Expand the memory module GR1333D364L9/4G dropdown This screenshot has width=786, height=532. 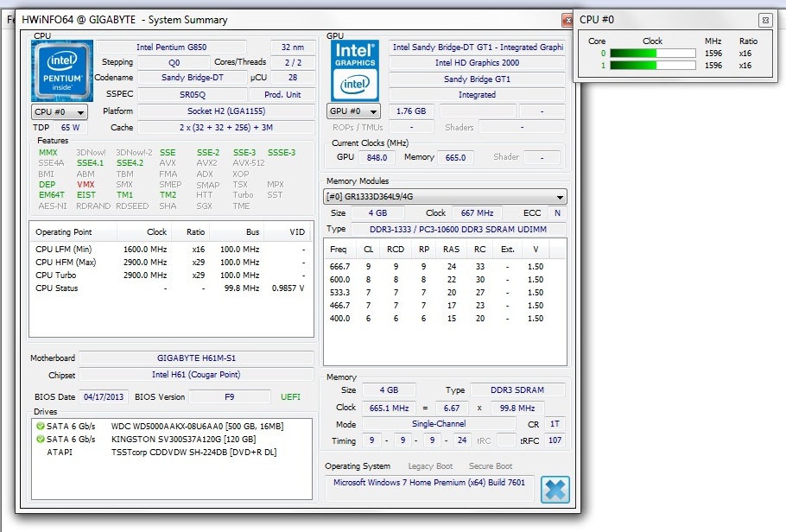445,197
